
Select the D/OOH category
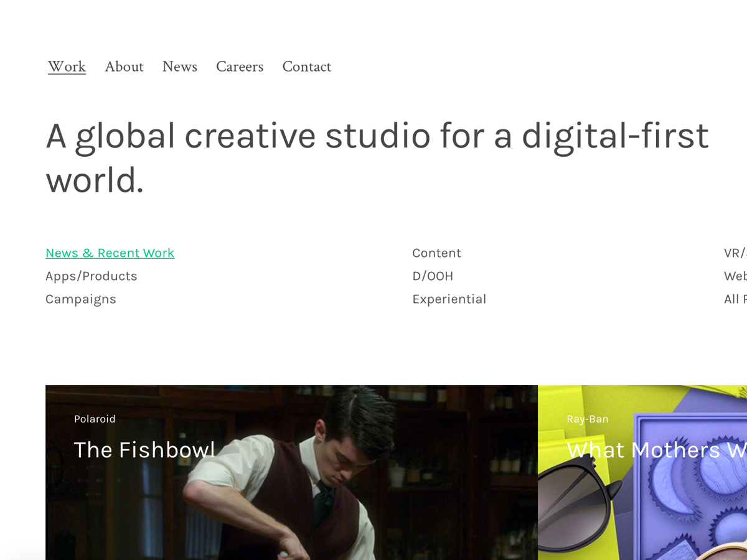[x=433, y=276]
